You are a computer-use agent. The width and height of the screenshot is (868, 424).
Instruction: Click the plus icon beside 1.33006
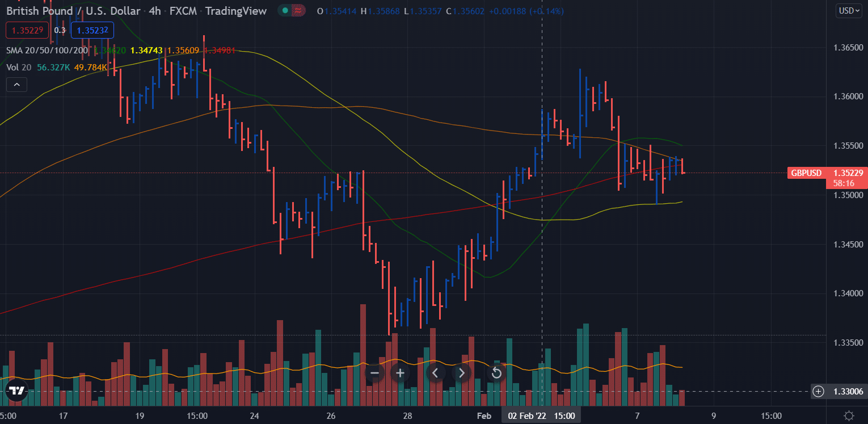coord(818,391)
